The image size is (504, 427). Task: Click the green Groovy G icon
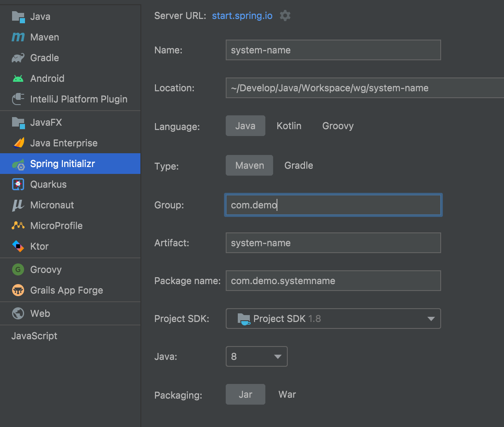pos(19,269)
